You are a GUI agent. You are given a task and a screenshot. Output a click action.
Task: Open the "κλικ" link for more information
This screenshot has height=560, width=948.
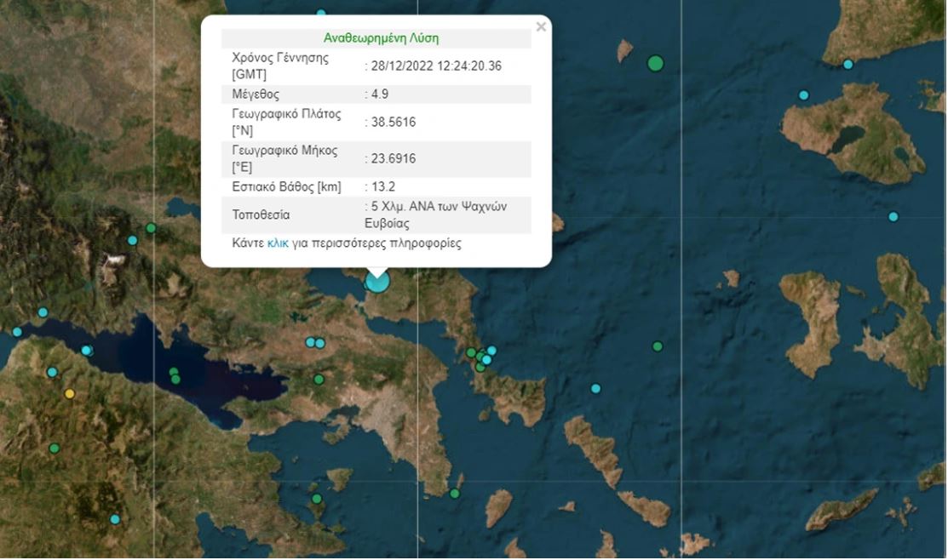tap(278, 243)
